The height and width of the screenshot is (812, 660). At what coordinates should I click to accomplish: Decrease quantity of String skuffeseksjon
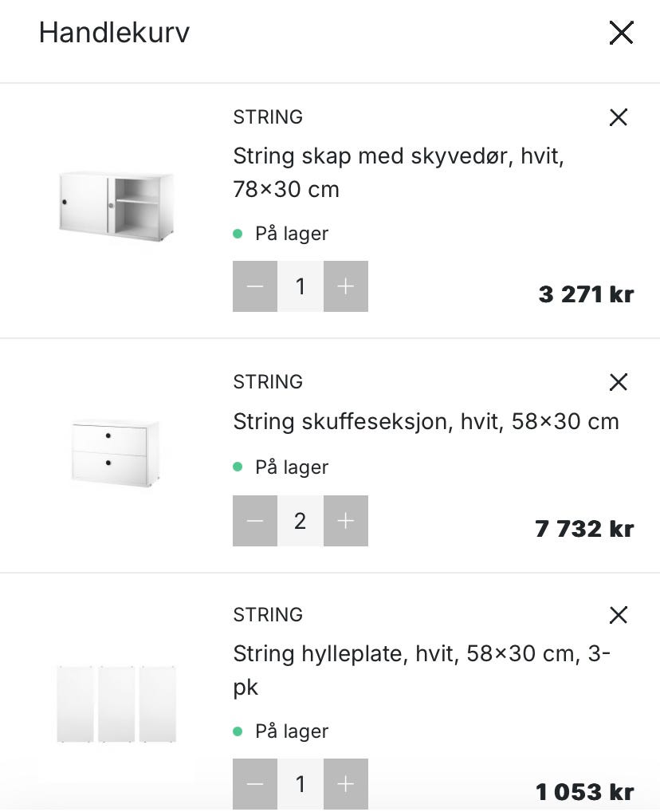(x=255, y=521)
